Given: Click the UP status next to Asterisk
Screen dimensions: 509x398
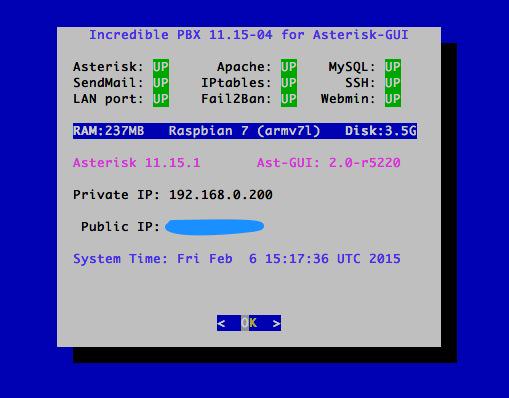Looking at the screenshot, I should [161, 67].
